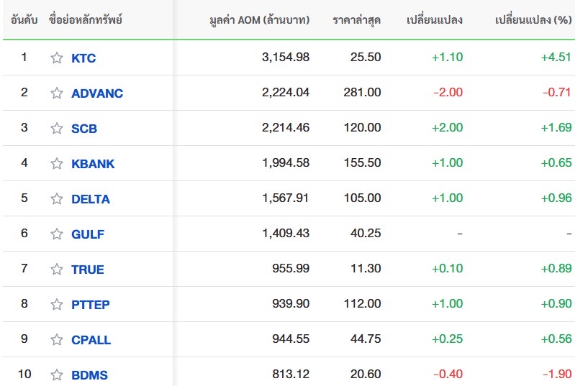Click the last price 20.60

coord(366,374)
